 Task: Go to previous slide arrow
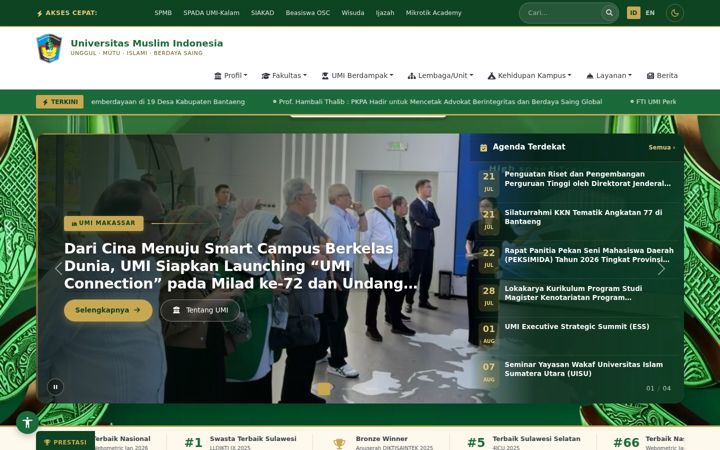pyautogui.click(x=58, y=269)
